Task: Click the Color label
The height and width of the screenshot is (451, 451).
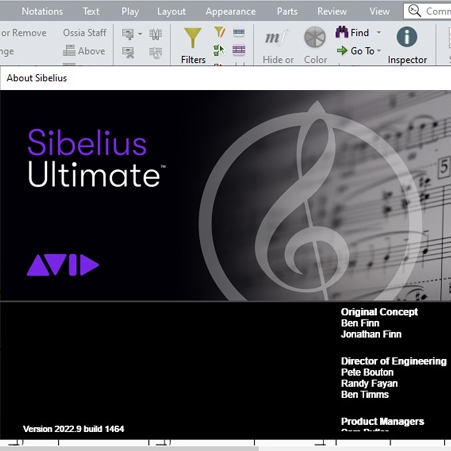Action: [315, 60]
